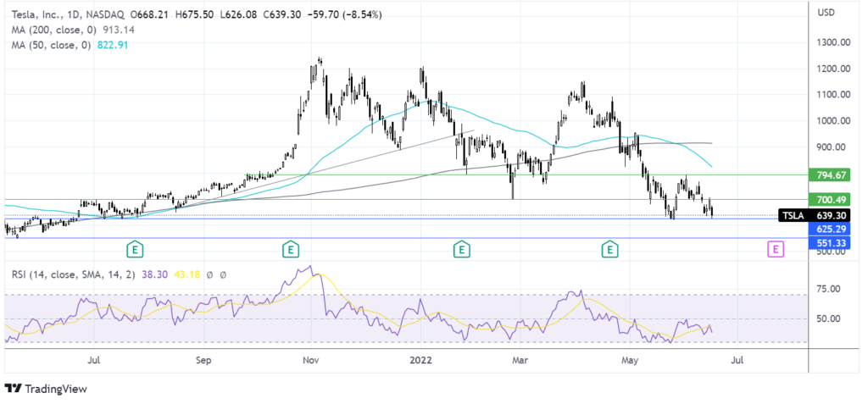This screenshot has width=868, height=404.
Task: Click the 822.91 value of the 50 MA
Action: (x=111, y=45)
